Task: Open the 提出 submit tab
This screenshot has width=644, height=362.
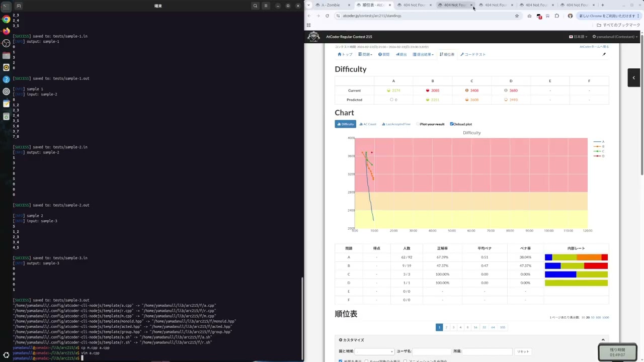Action: pyautogui.click(x=401, y=54)
